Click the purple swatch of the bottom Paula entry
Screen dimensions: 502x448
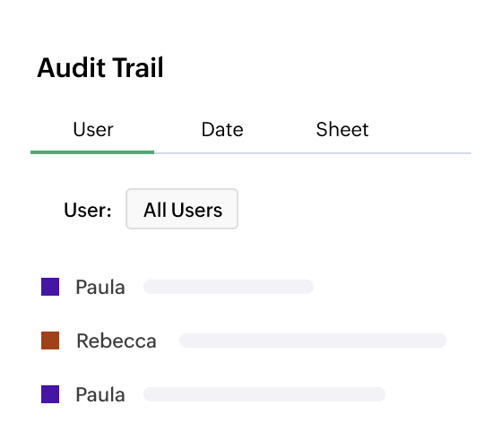[x=50, y=394]
